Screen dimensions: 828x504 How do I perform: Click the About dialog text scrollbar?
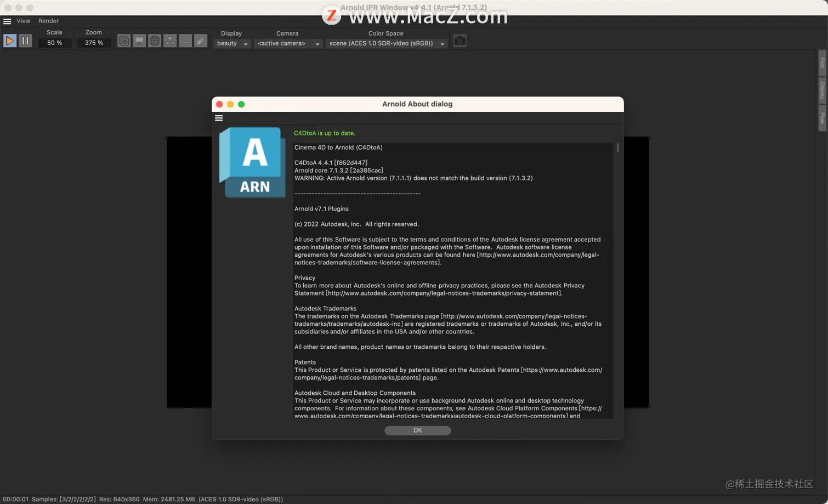click(617, 148)
